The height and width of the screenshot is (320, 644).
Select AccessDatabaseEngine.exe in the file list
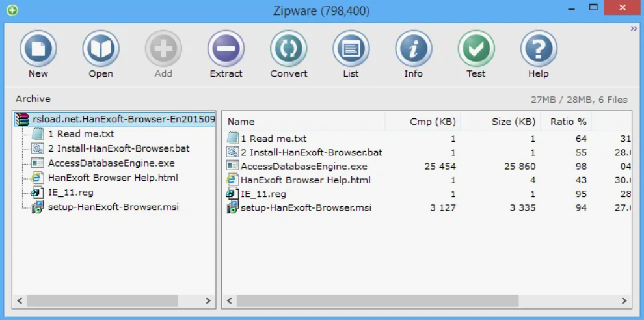pos(304,167)
